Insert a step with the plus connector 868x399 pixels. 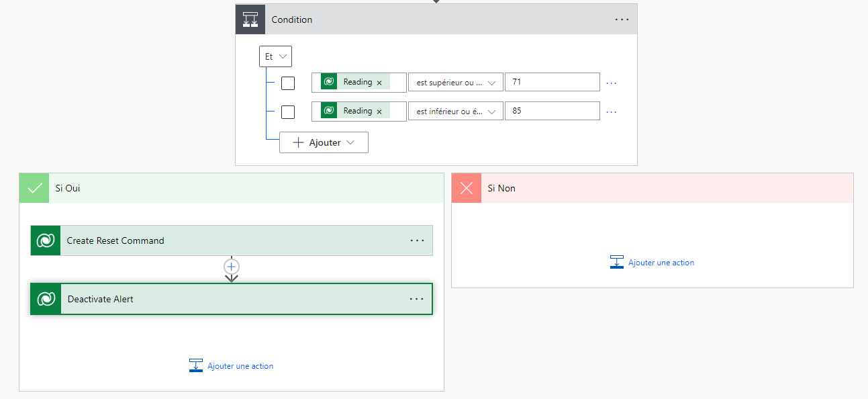click(x=232, y=267)
